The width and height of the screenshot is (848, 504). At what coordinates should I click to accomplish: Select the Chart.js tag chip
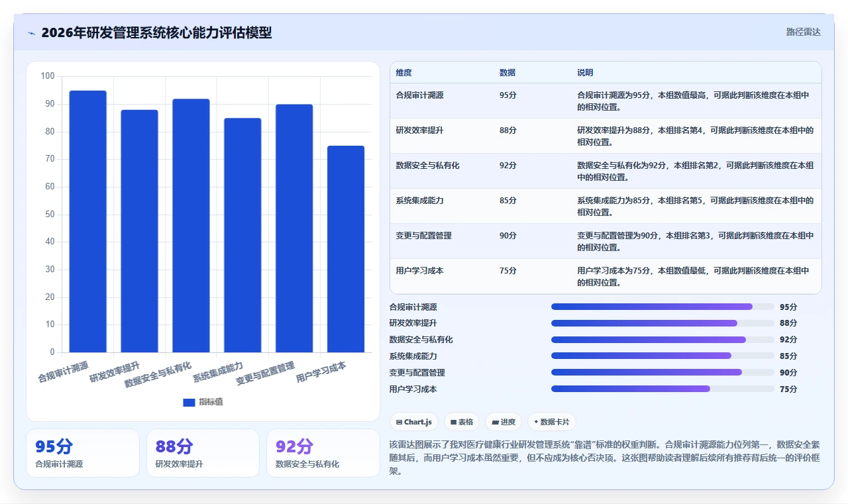[413, 422]
